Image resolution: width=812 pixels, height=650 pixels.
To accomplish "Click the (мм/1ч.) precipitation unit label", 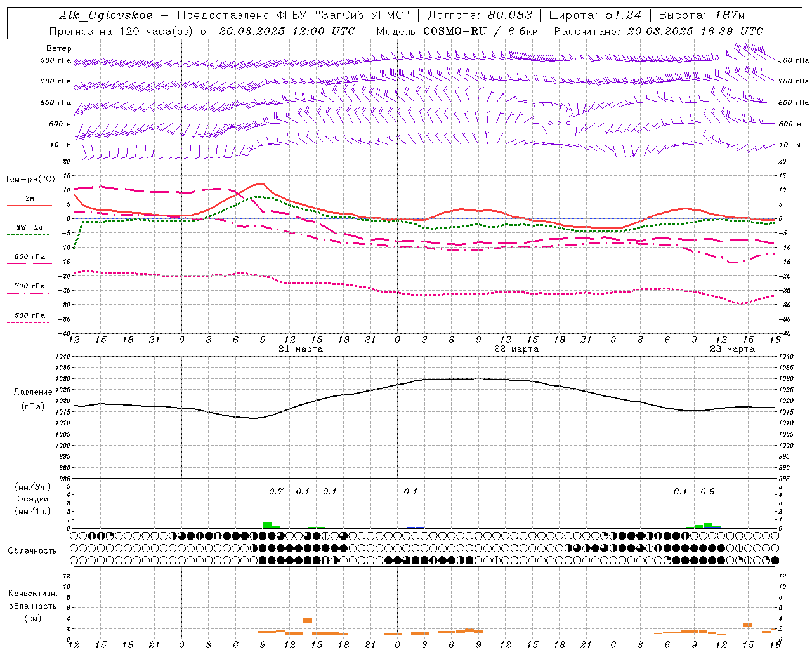I will (32, 511).
